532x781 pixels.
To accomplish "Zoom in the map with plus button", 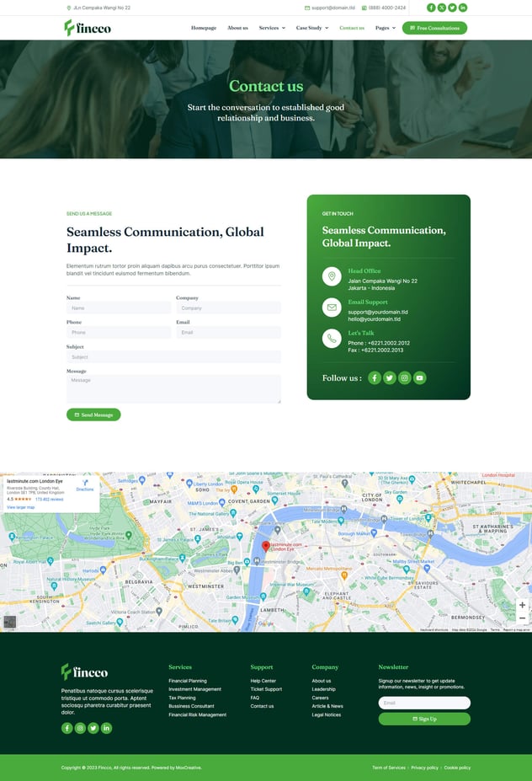I will 522,605.
